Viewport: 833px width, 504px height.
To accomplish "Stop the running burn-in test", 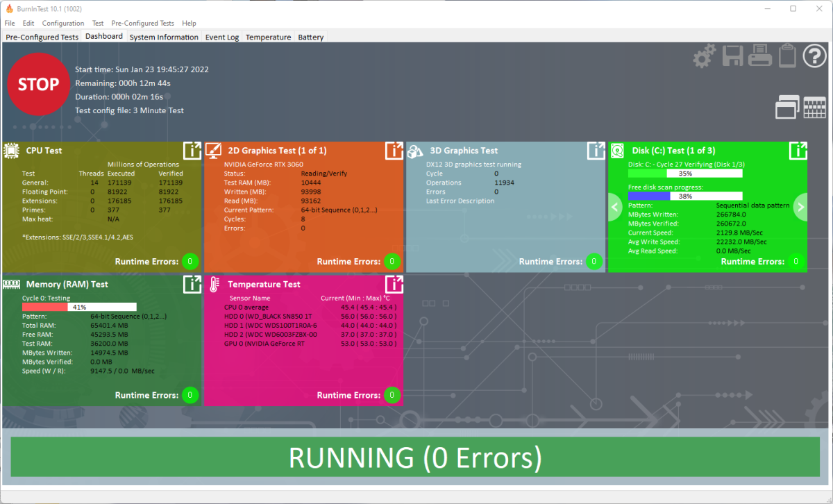I will (39, 84).
